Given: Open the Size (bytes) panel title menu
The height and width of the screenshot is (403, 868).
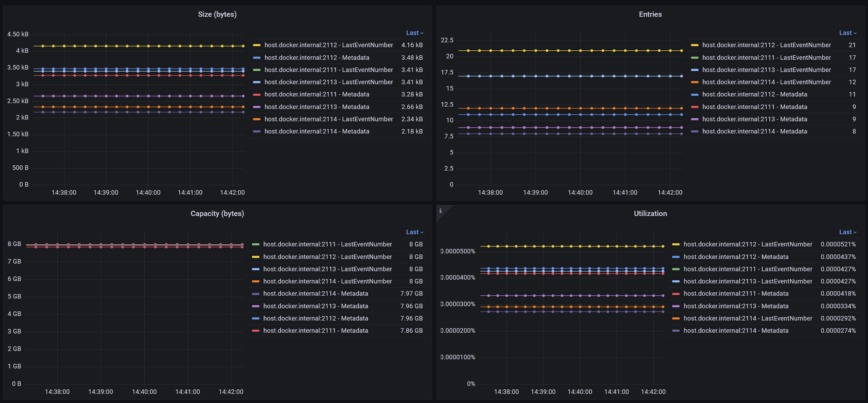Looking at the screenshot, I should tap(217, 14).
